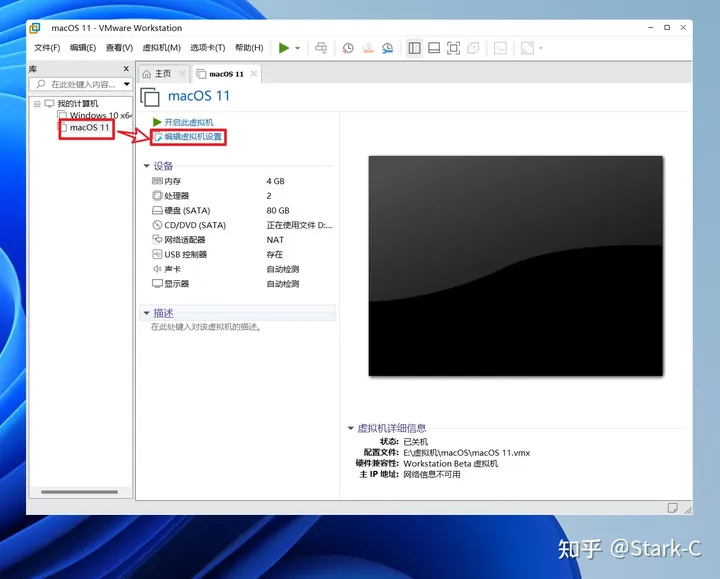Toggle the library sidebar view icon
This screenshot has width=720, height=579.
click(414, 48)
